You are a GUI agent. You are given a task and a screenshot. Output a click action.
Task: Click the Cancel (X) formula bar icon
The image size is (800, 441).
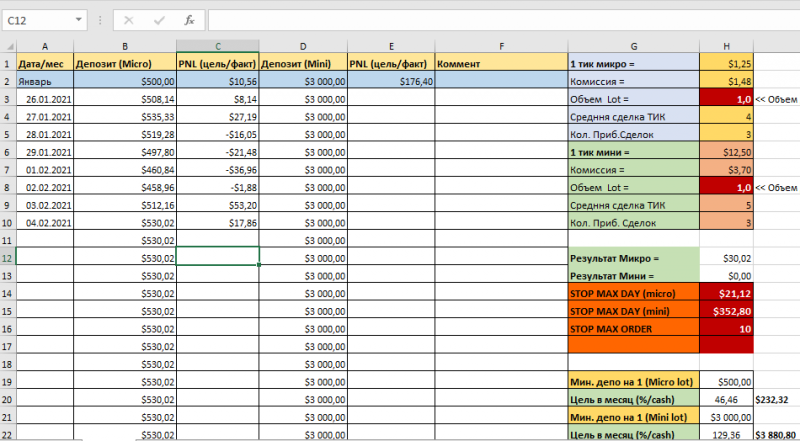[x=129, y=20]
